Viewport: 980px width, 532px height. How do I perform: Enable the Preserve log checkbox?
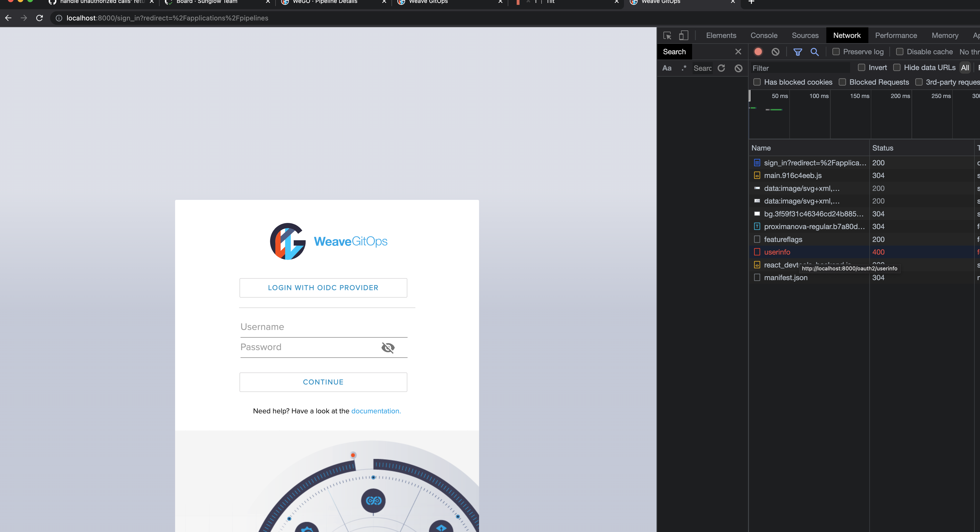click(836, 51)
